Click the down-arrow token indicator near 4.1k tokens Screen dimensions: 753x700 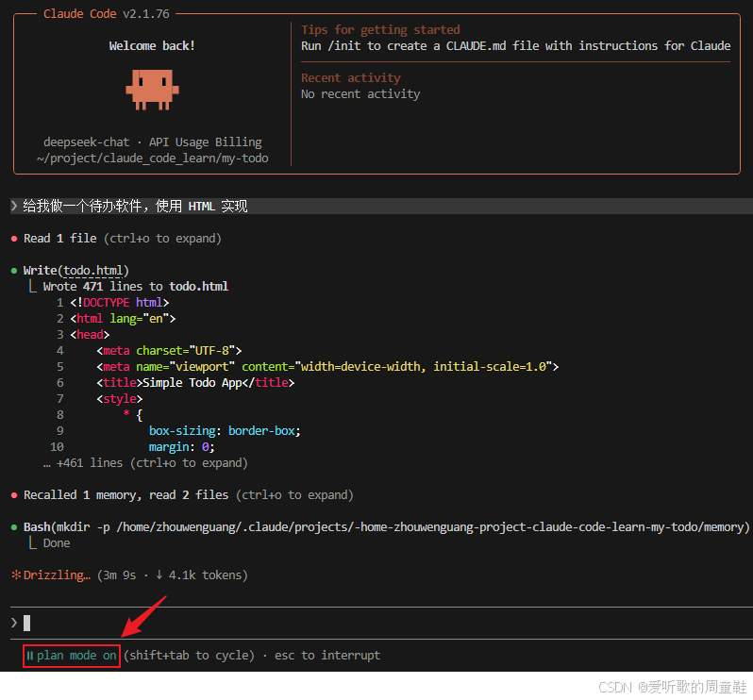coord(159,575)
